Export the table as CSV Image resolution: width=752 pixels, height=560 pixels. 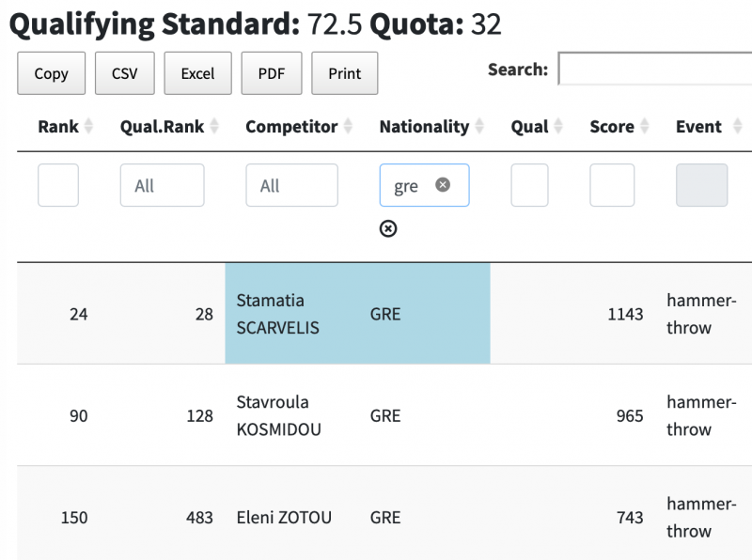(x=124, y=73)
